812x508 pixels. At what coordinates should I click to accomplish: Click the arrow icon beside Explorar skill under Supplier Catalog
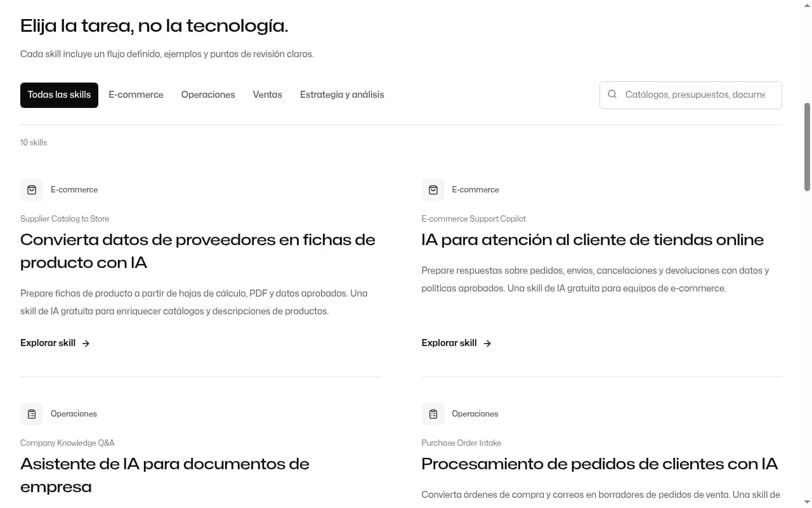(x=86, y=344)
